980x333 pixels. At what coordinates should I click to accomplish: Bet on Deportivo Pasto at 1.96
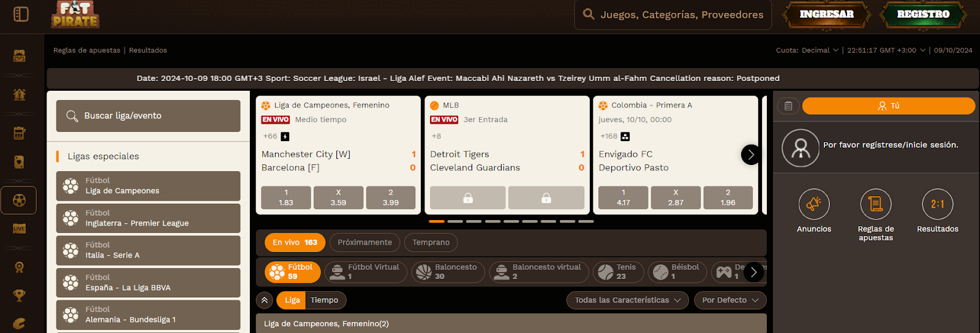(x=728, y=198)
